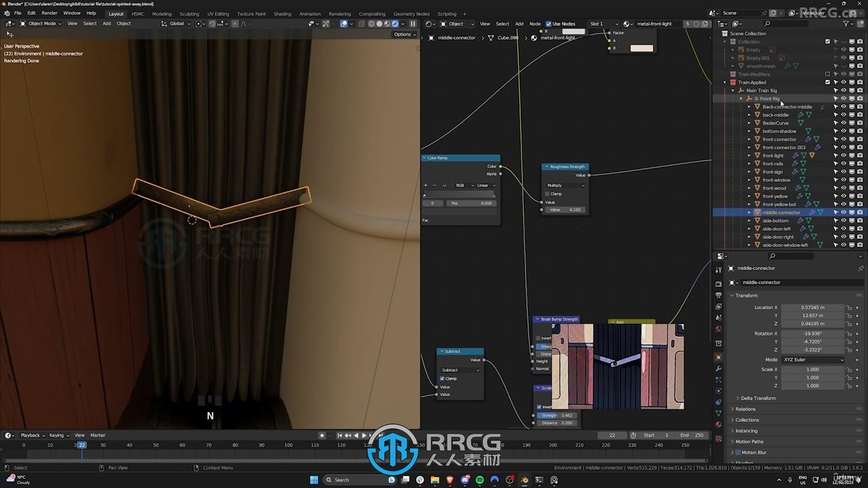Select the side-bottom object in the outliner

[x=775, y=220]
